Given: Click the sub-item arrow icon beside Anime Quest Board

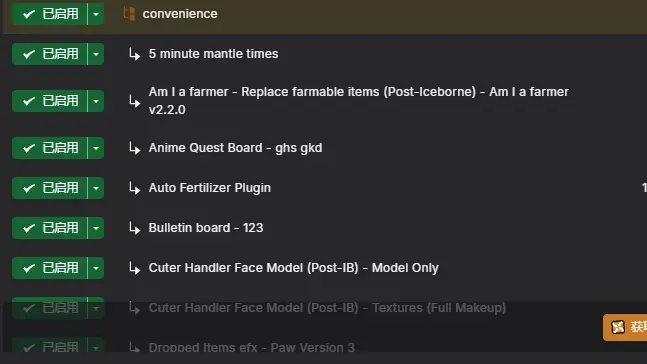Looking at the screenshot, I should click(135, 148).
